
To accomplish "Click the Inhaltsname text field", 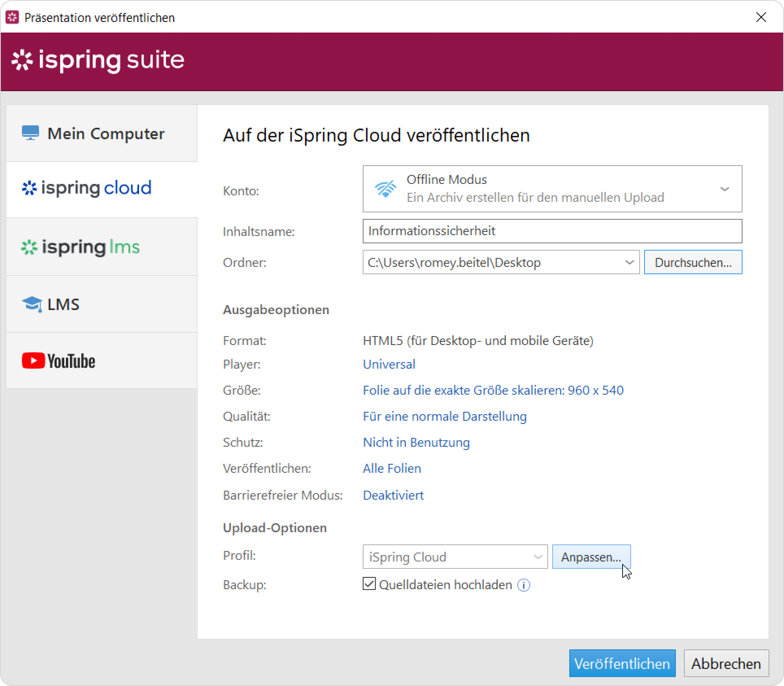I will (552, 231).
